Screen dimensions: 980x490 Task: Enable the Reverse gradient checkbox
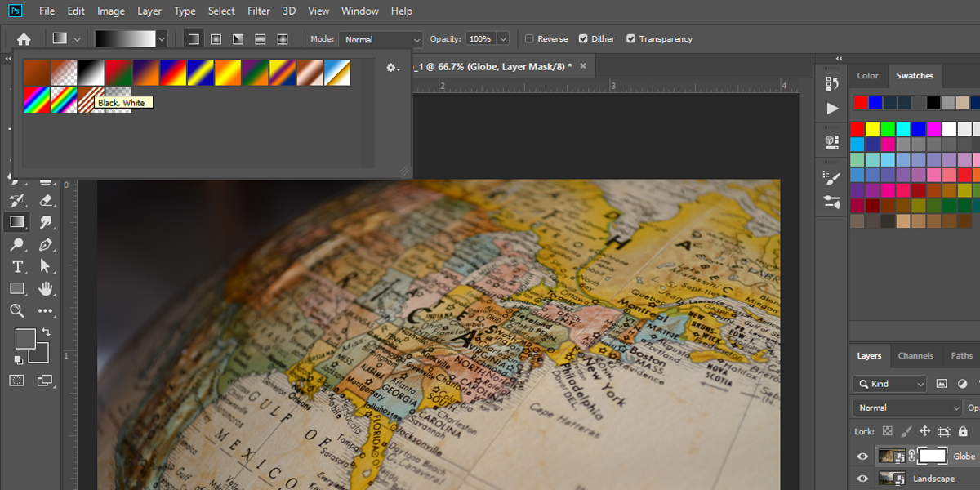531,38
